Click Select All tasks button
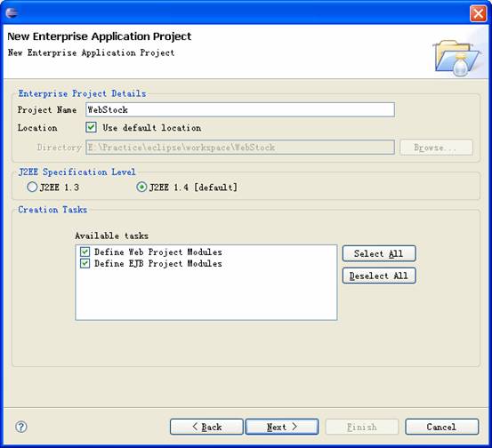This screenshot has height=448, width=492. (x=379, y=253)
